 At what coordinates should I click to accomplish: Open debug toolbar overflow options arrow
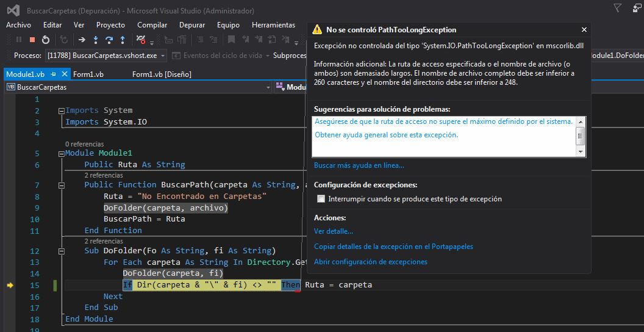coord(152,43)
